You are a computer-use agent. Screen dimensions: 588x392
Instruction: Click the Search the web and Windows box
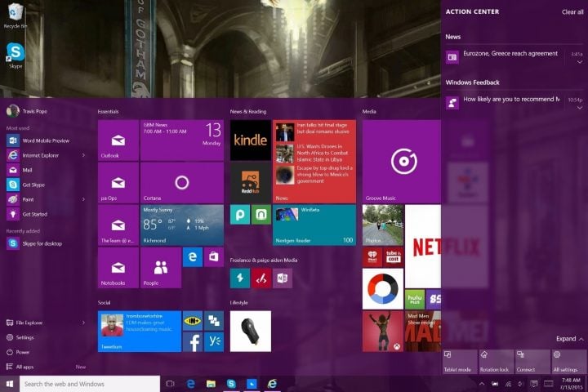(x=90, y=384)
